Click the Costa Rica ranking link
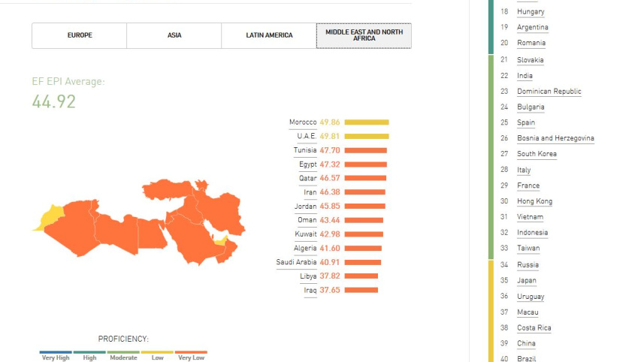Image resolution: width=644 pixels, height=362 pixels. click(534, 328)
